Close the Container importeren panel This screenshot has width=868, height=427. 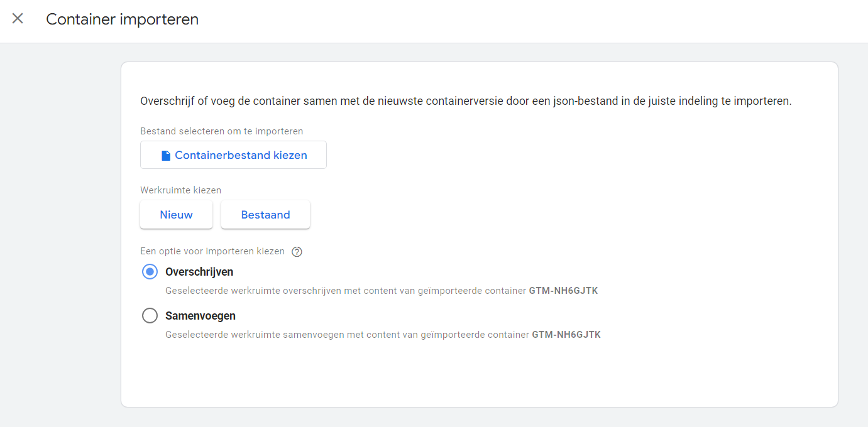tap(18, 19)
